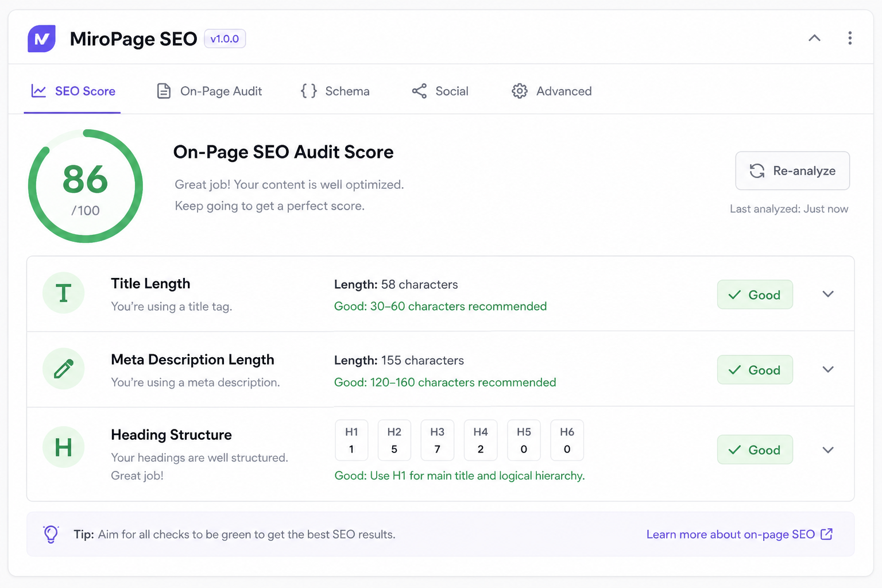This screenshot has width=882, height=588.
Task: Click the Meta Description Length heading text
Action: click(192, 359)
